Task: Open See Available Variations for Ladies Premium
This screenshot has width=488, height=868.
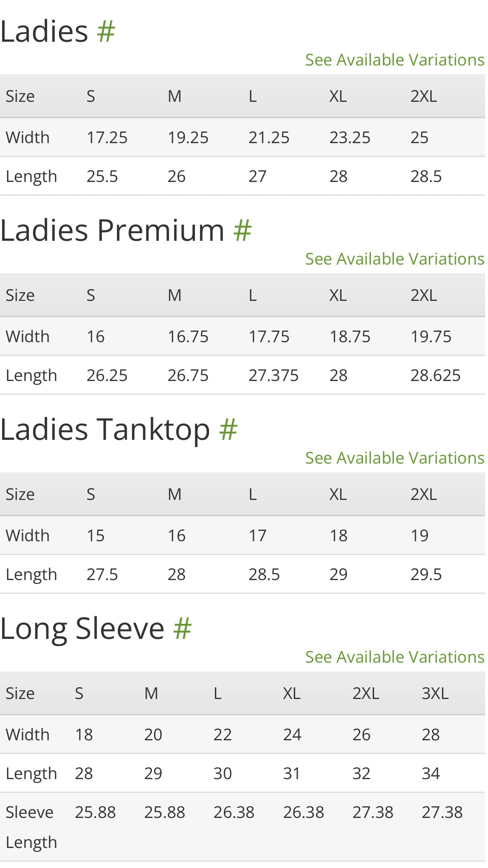Action: click(x=394, y=259)
